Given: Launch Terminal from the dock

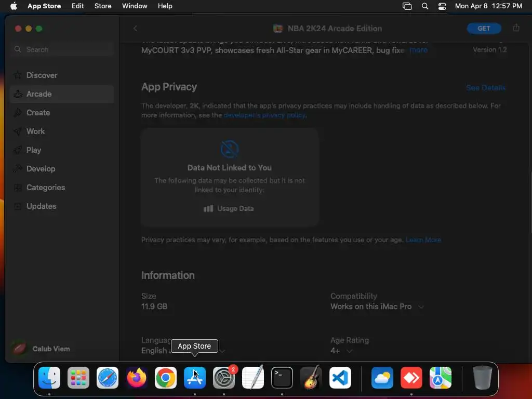Looking at the screenshot, I should pos(282,377).
